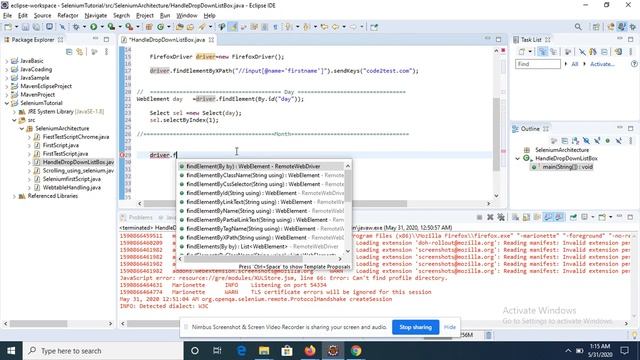Image resolution: width=640 pixels, height=360 pixels.
Task: Toggle Scheduled mode in Task List toolbar
Action: click(x=553, y=52)
